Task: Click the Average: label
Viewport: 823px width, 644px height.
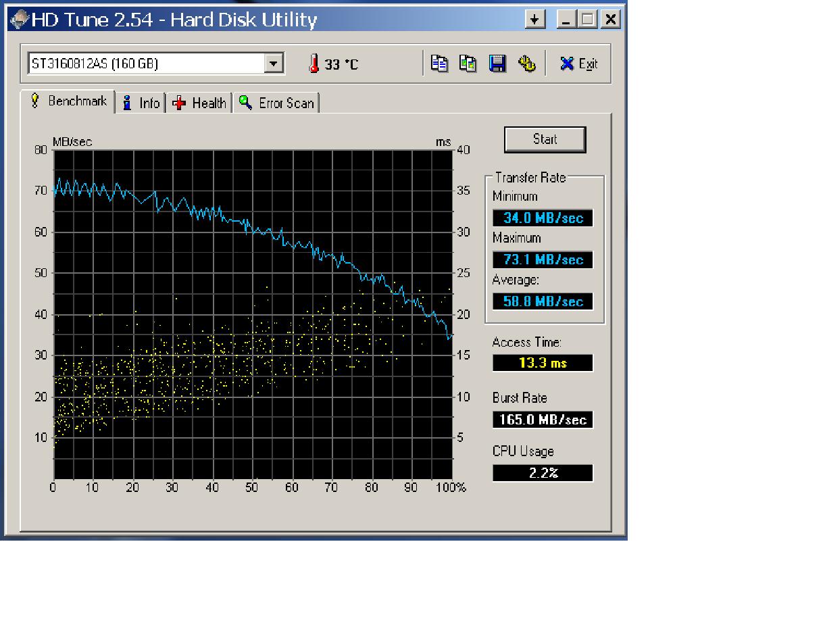Action: pyautogui.click(x=516, y=280)
